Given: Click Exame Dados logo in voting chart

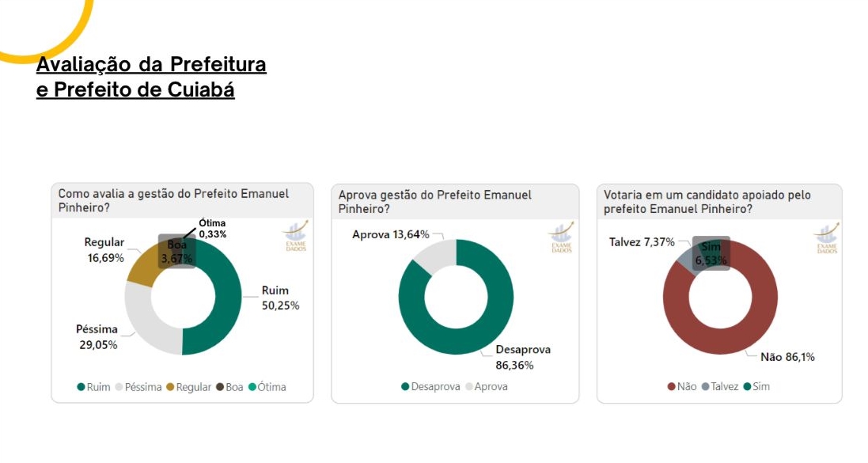Looking at the screenshot, I should point(826,236).
